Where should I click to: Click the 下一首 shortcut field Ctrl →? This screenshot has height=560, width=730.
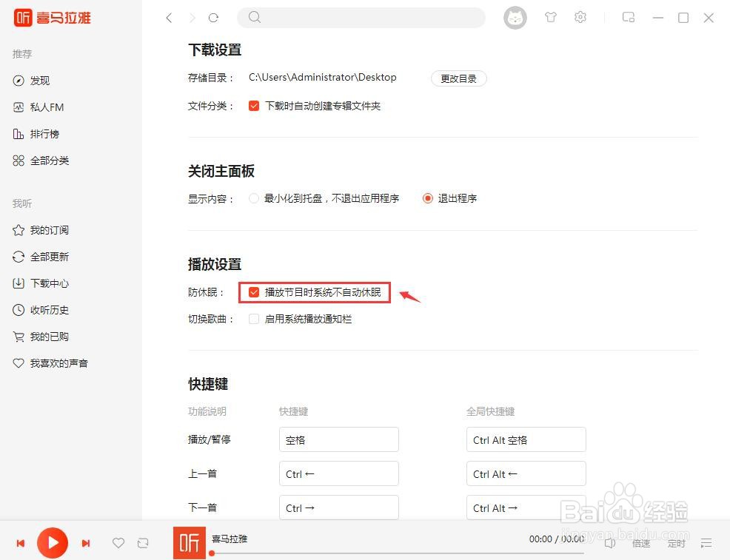coord(339,507)
